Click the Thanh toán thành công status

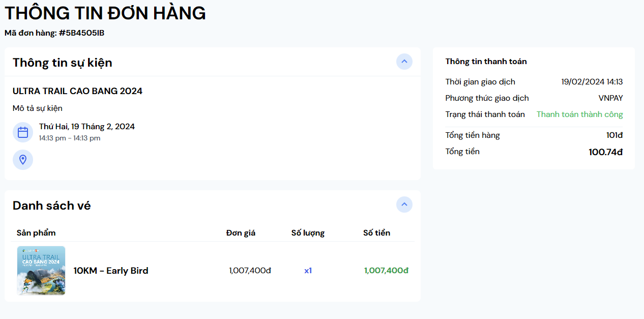coord(579,114)
